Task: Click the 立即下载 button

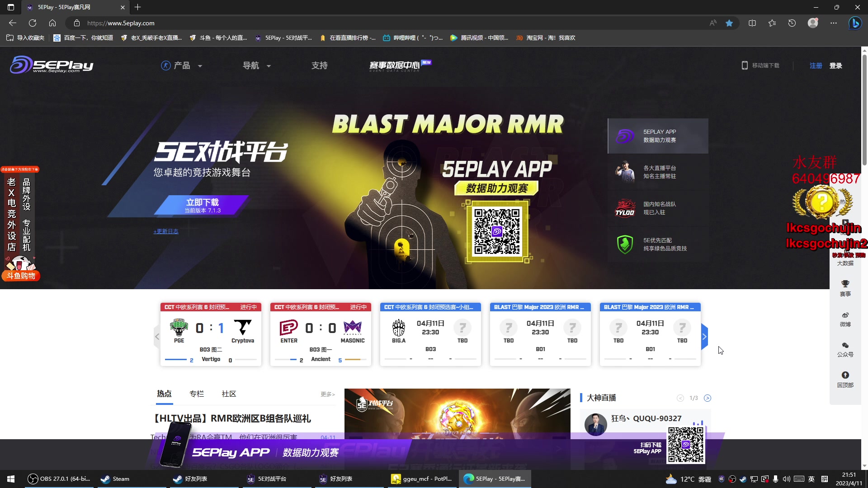Action: (x=202, y=205)
